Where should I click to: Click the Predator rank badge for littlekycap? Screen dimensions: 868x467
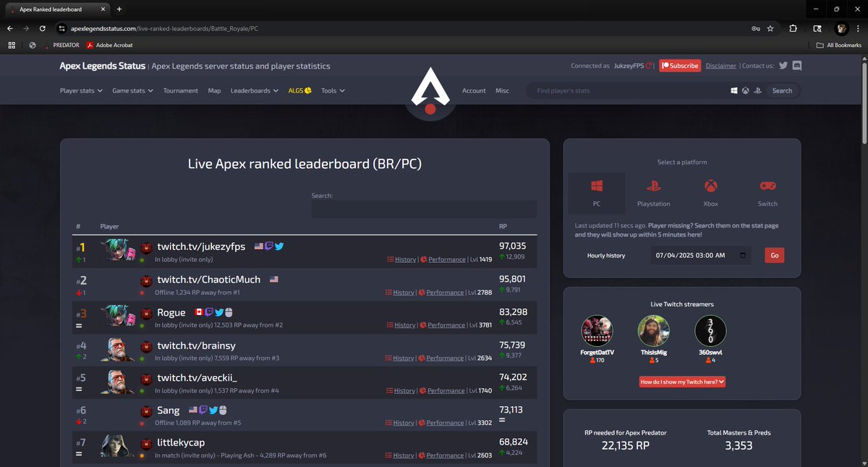tap(145, 443)
